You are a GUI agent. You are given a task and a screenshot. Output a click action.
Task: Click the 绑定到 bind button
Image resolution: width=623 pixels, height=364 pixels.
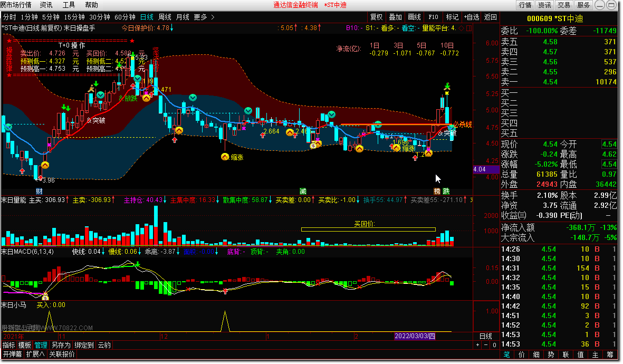(84, 345)
